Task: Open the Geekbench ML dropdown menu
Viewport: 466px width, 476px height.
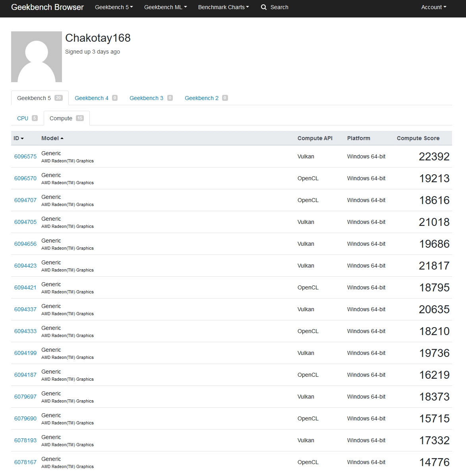Action: (x=166, y=7)
